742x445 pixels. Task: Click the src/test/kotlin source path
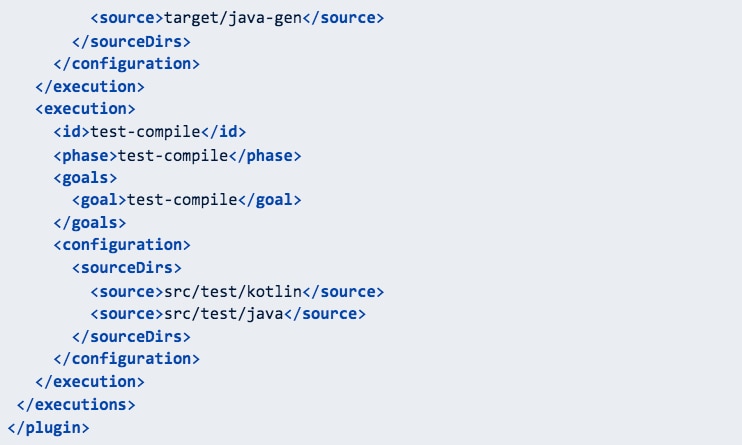tap(233, 292)
